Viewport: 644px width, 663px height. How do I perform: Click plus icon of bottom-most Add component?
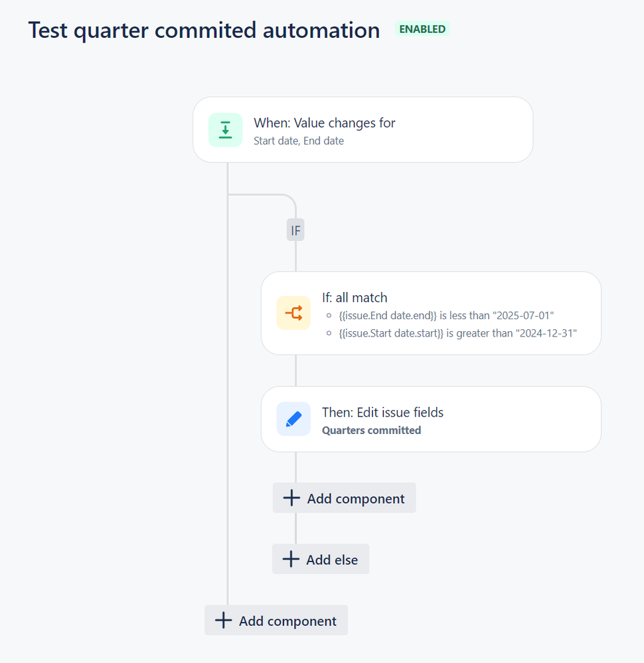point(223,621)
